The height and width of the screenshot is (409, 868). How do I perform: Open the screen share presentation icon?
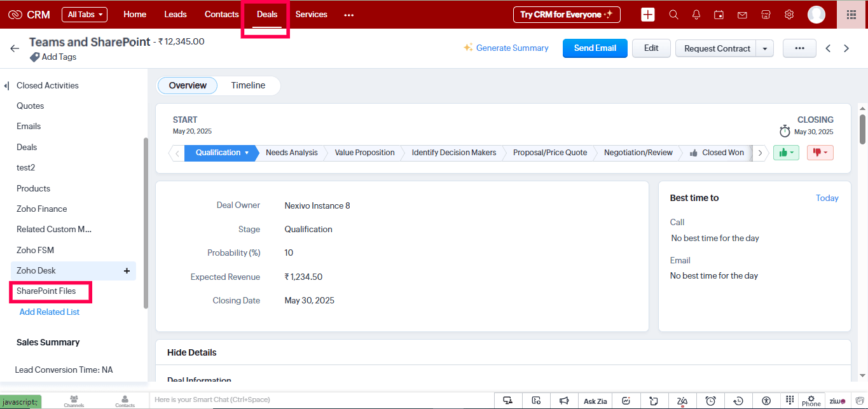(507, 401)
